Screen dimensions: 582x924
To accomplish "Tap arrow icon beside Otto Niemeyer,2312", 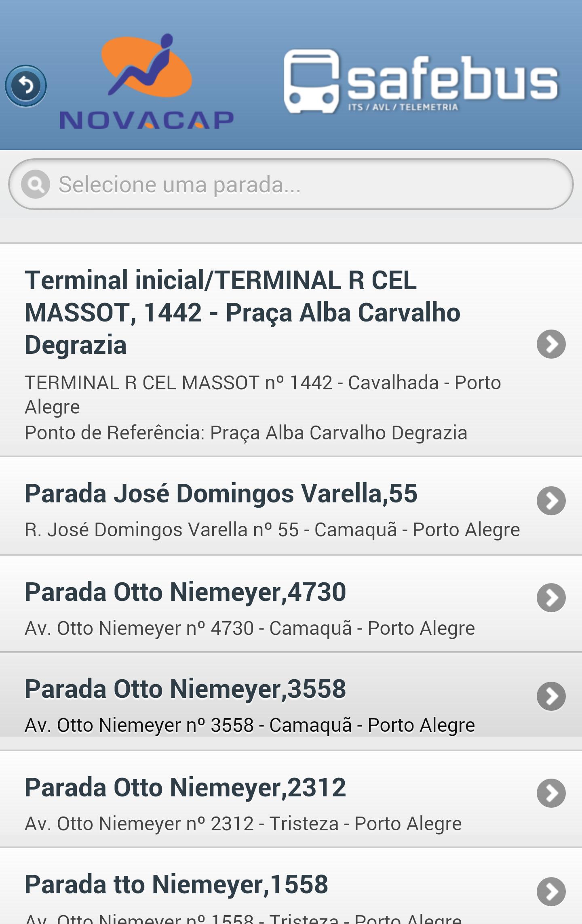I will [x=551, y=793].
